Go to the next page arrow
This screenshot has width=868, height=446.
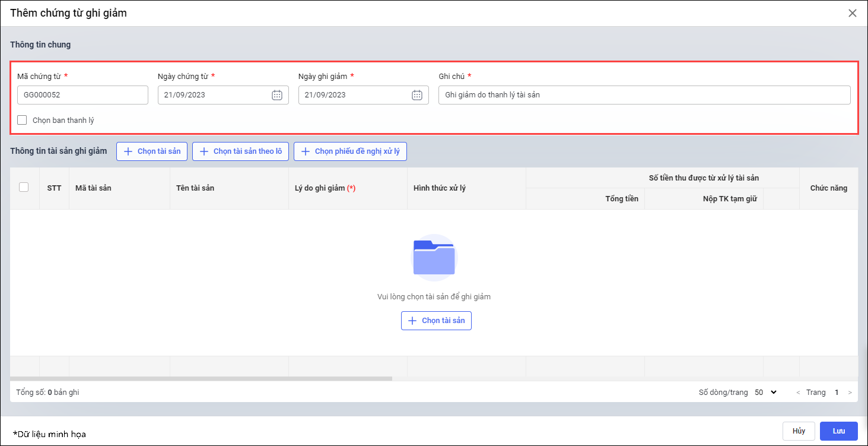pyautogui.click(x=850, y=393)
